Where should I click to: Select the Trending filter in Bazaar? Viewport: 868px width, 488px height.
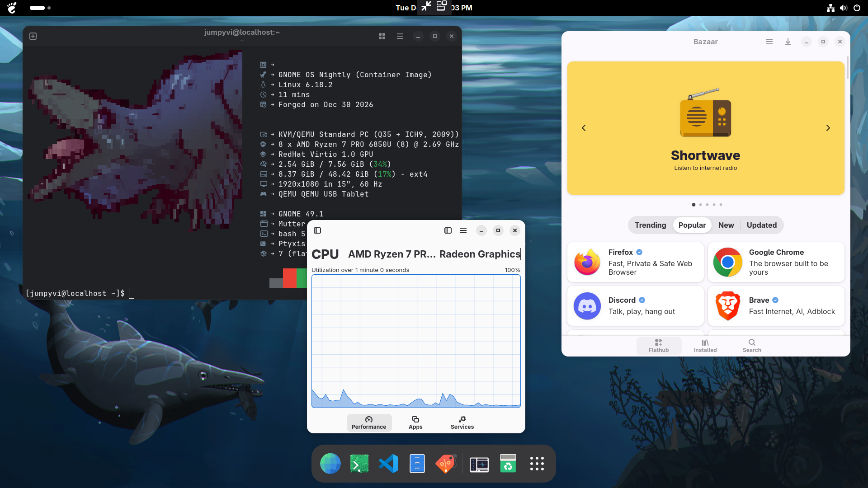(x=650, y=225)
